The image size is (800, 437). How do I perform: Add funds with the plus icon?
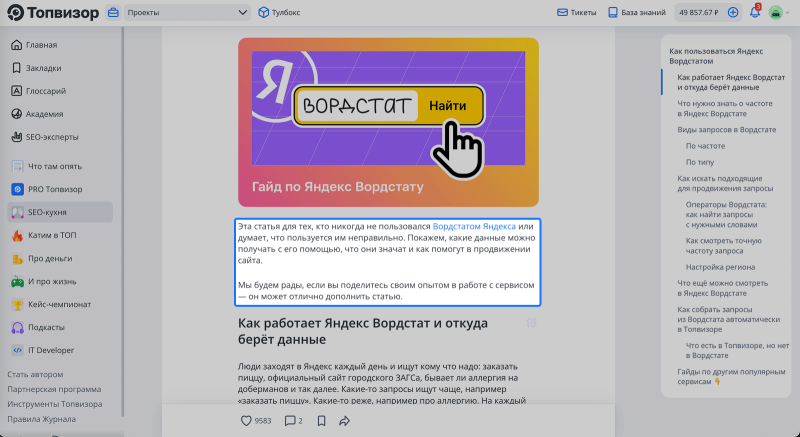[x=733, y=13]
